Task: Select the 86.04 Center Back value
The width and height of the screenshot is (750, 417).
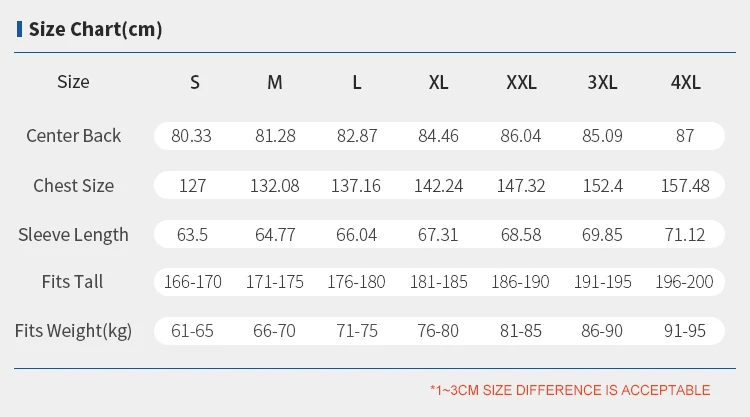Action: (x=520, y=136)
